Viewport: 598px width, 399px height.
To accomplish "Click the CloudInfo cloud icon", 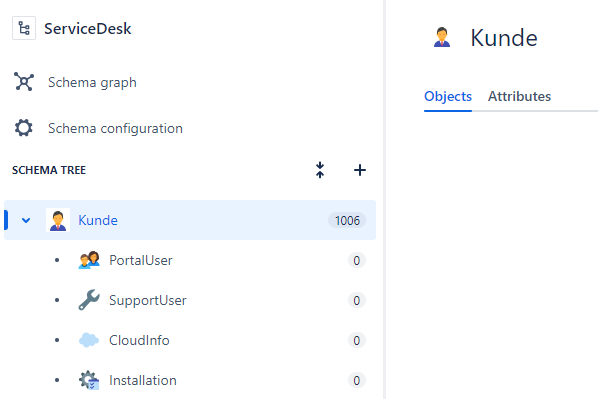I will pyautogui.click(x=89, y=340).
